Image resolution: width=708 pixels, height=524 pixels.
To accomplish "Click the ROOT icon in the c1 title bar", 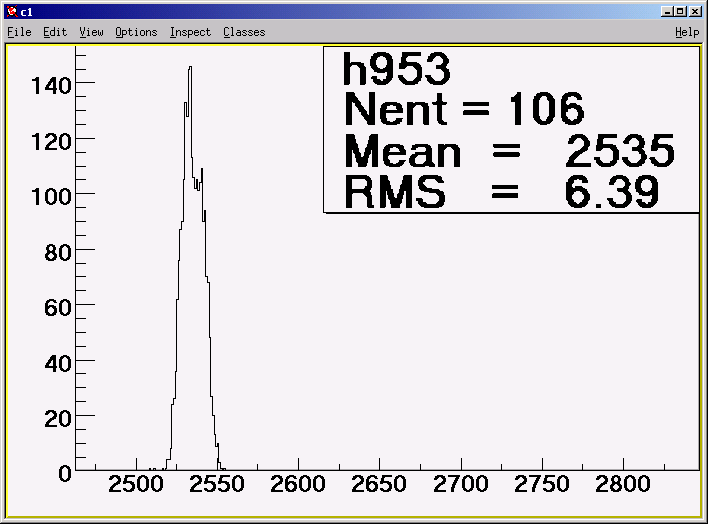I will pos(12,11).
